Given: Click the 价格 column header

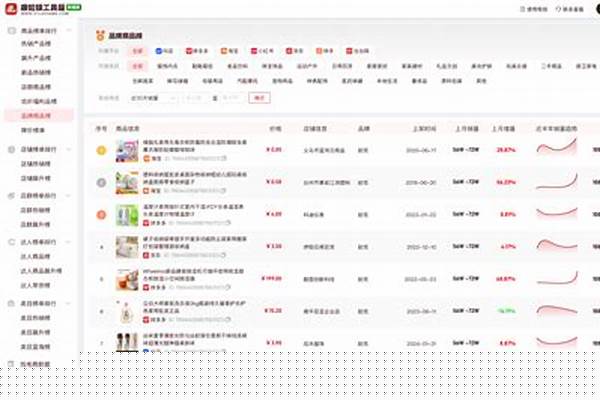Looking at the screenshot, I should point(275,129).
